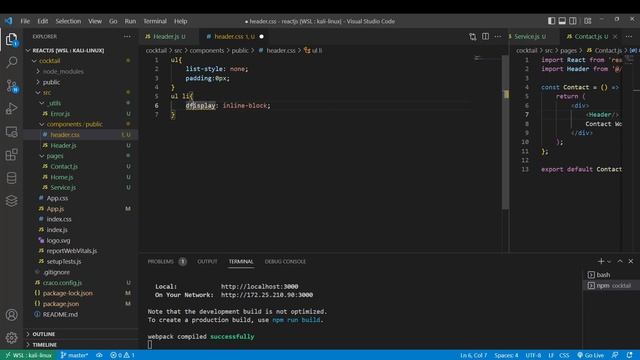Click the Explorer more actions ellipsis
The height and width of the screenshot is (360, 640).
[127, 36]
